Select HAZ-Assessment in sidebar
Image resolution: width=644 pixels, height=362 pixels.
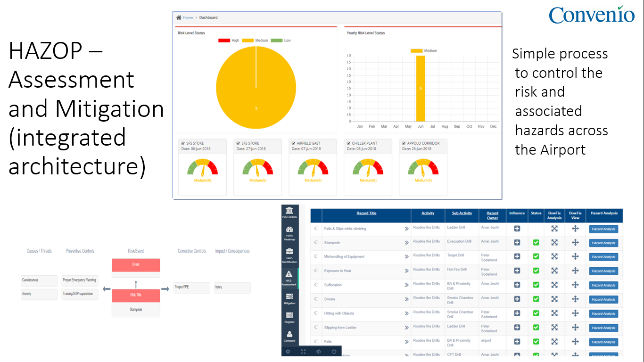click(289, 278)
